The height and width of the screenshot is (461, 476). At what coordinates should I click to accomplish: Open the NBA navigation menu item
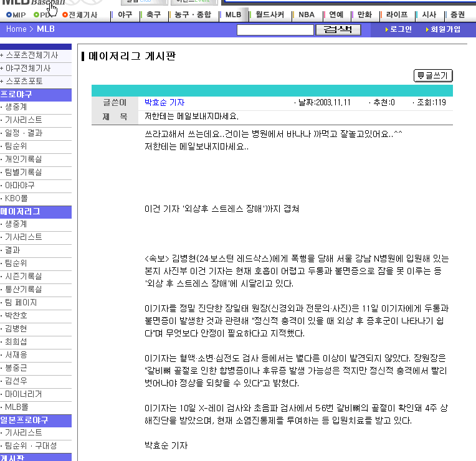[x=307, y=14]
